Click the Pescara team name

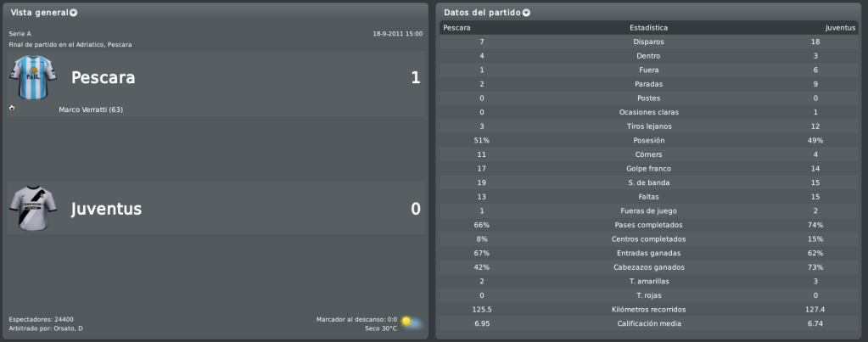pos(103,78)
